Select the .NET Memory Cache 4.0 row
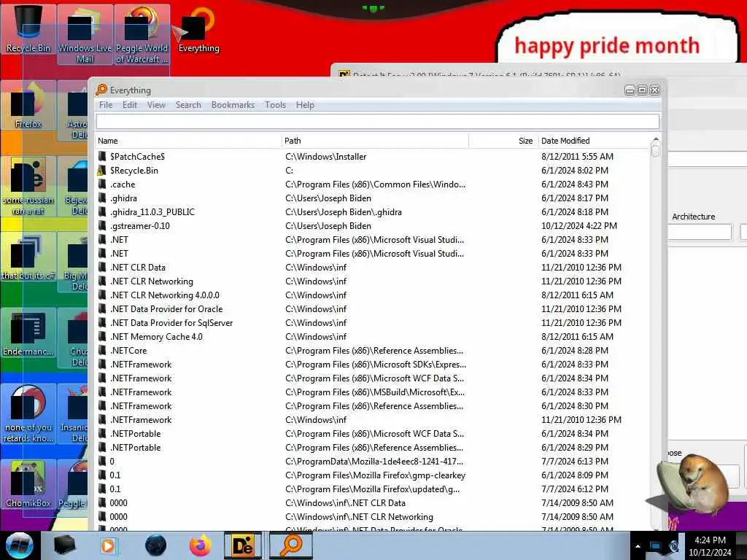747x560 pixels. click(372, 336)
